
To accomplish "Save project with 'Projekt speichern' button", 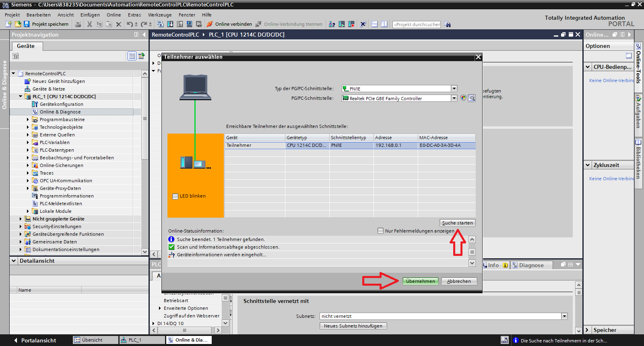I will pyautogui.click(x=46, y=24).
